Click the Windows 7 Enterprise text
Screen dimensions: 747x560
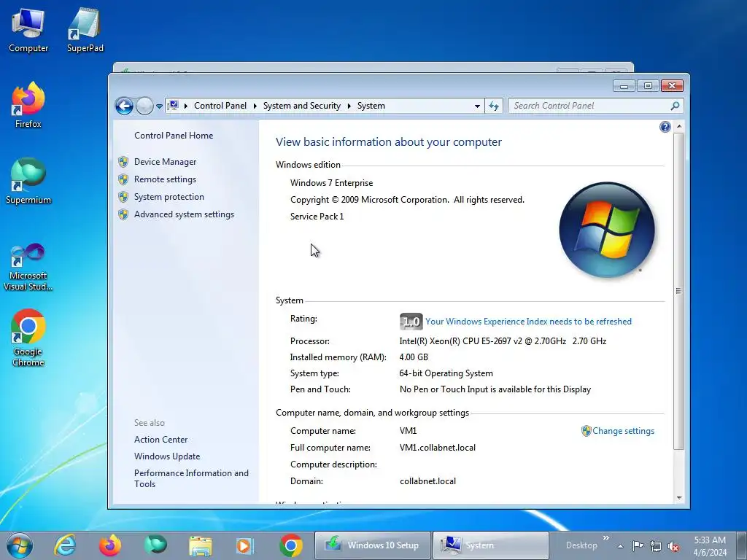pyautogui.click(x=332, y=183)
